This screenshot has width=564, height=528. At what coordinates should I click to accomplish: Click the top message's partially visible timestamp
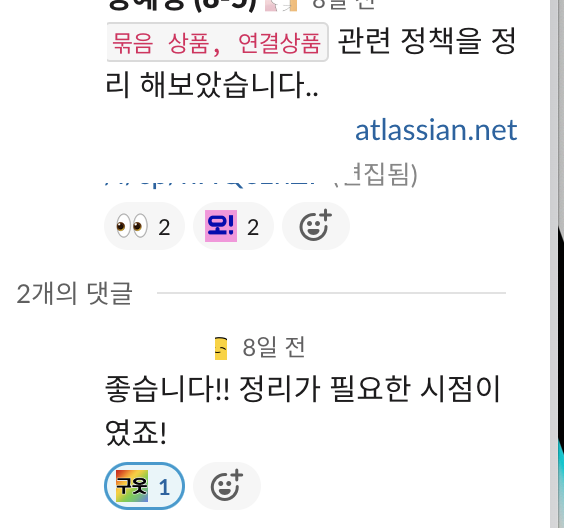click(x=343, y=4)
